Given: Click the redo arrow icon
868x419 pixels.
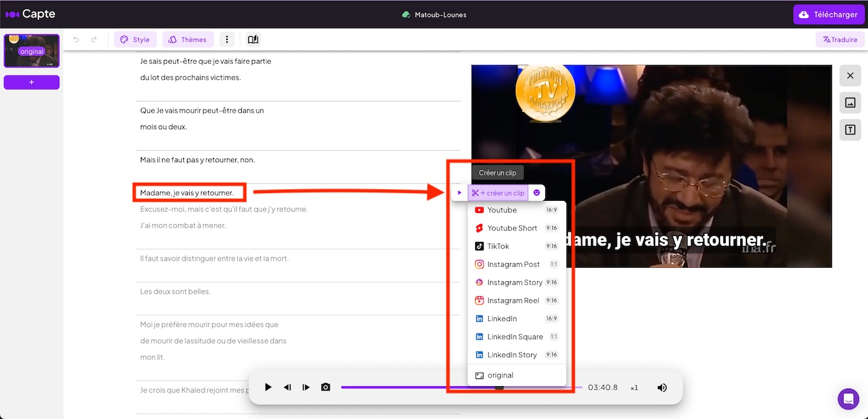Looking at the screenshot, I should point(94,40).
